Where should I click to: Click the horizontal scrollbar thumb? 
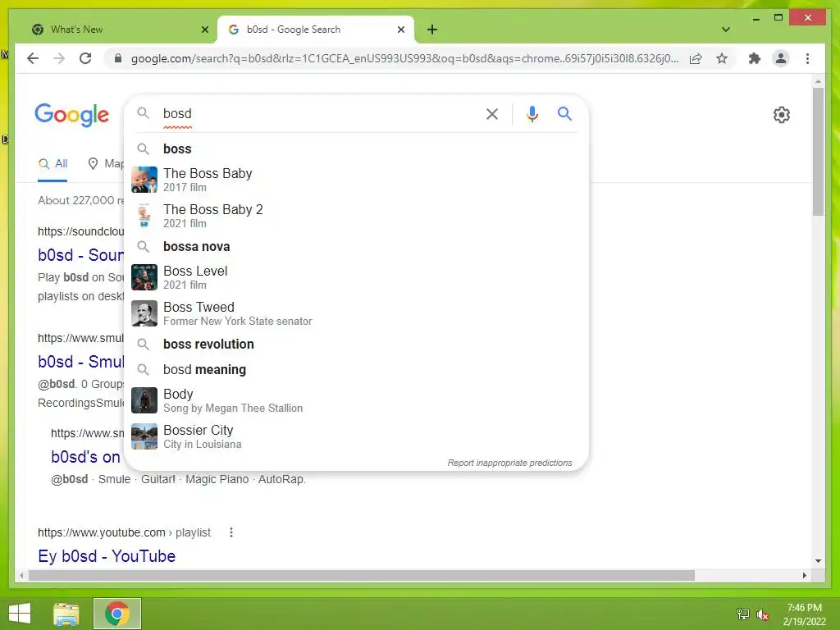362,575
